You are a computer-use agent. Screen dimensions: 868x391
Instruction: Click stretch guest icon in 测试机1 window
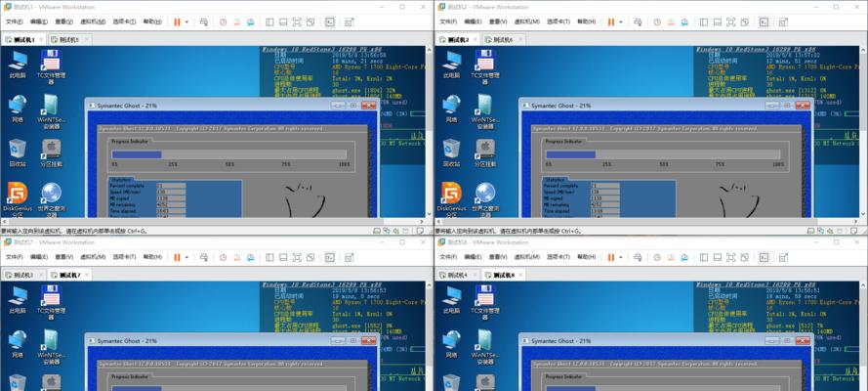point(350,22)
